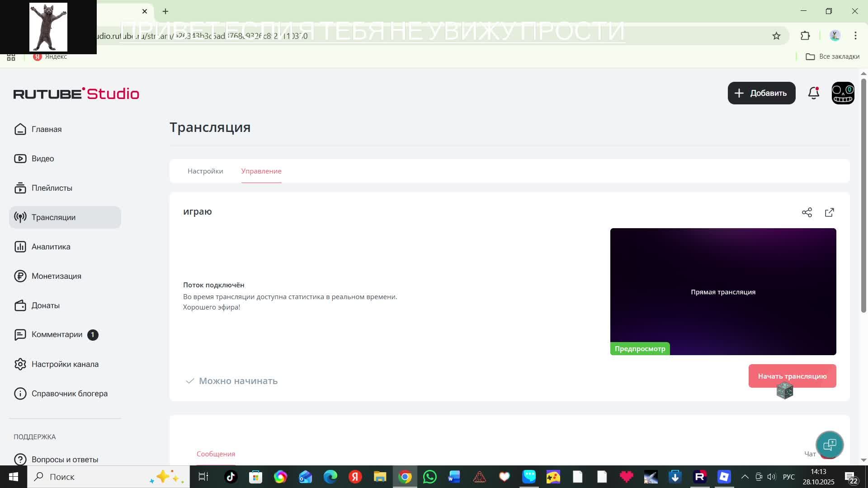
Task: Click the Добавить button
Action: (x=761, y=93)
